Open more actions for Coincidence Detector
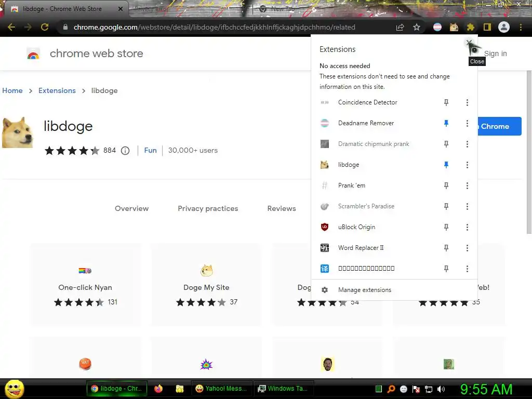 pos(467,102)
